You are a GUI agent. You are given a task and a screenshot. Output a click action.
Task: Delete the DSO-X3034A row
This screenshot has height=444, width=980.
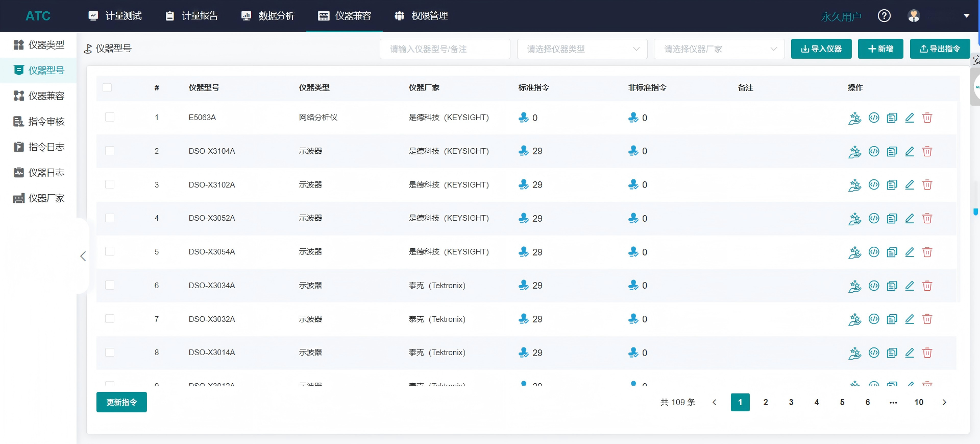tap(927, 286)
